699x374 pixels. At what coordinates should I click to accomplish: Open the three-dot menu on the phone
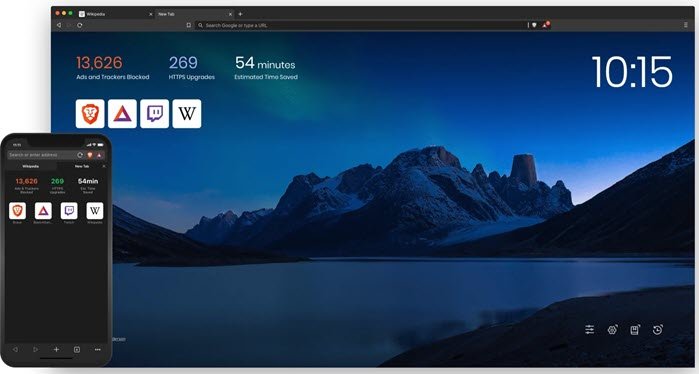[98, 349]
